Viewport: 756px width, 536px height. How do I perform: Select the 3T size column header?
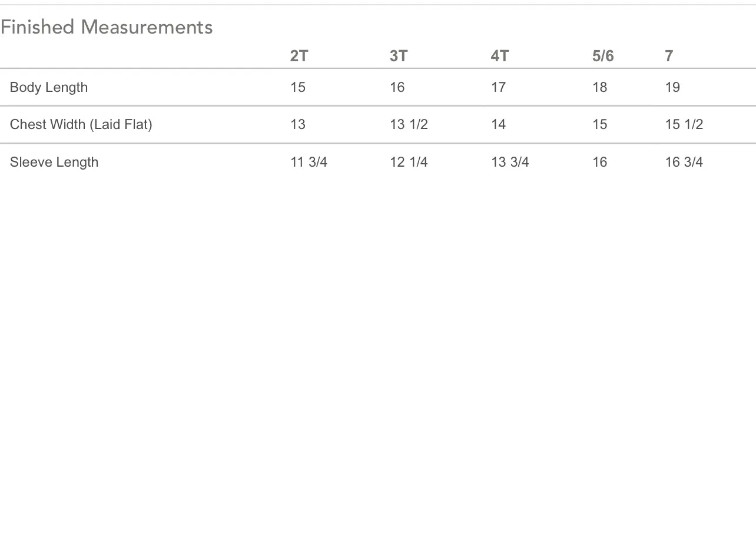point(399,56)
